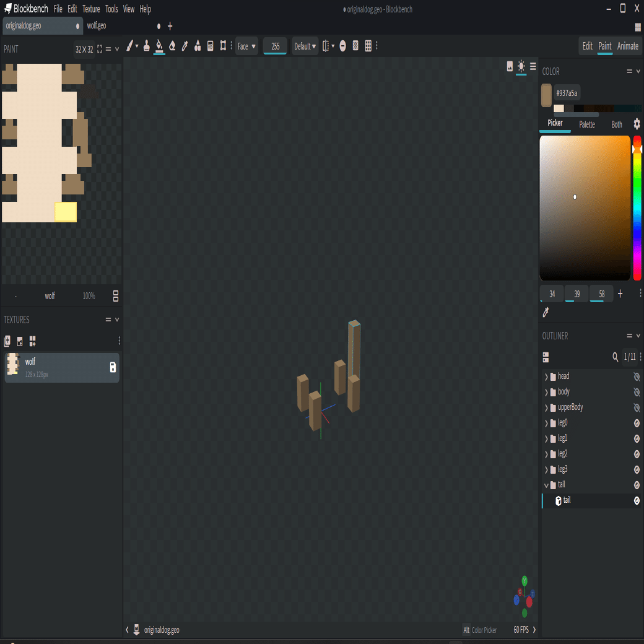Switch to Edit mode
The width and height of the screenshot is (644, 644).
(x=587, y=46)
